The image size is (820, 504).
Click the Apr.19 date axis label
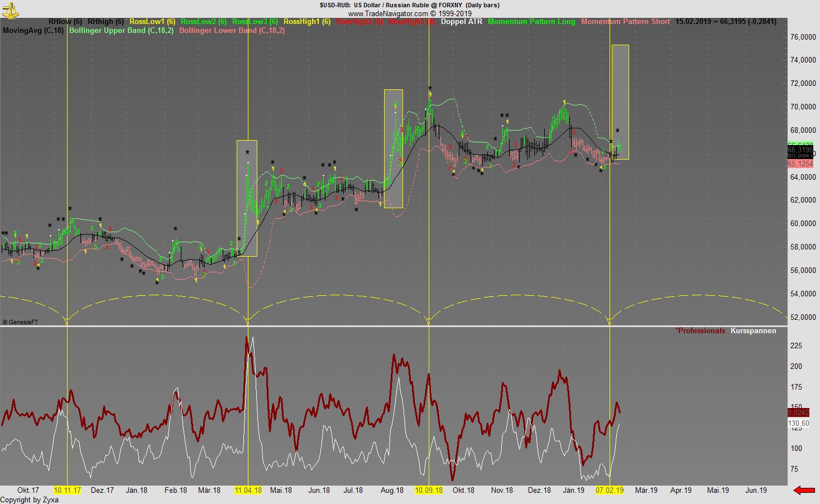pos(681,491)
